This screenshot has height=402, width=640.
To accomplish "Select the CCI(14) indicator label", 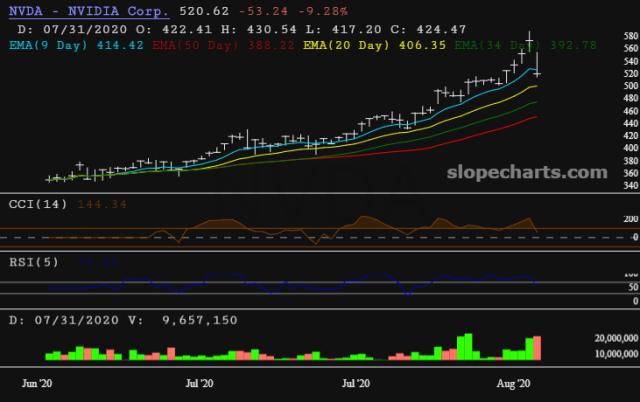I will 38,204.
